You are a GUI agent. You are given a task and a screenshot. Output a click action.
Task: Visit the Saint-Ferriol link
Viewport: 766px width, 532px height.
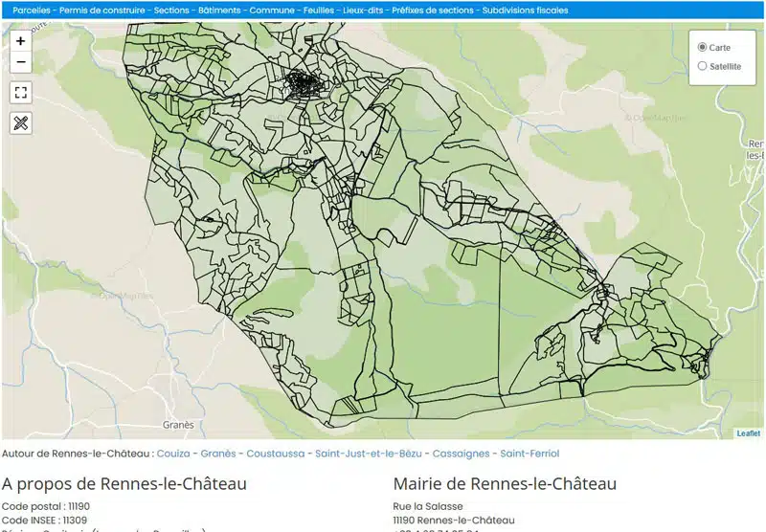pos(529,454)
